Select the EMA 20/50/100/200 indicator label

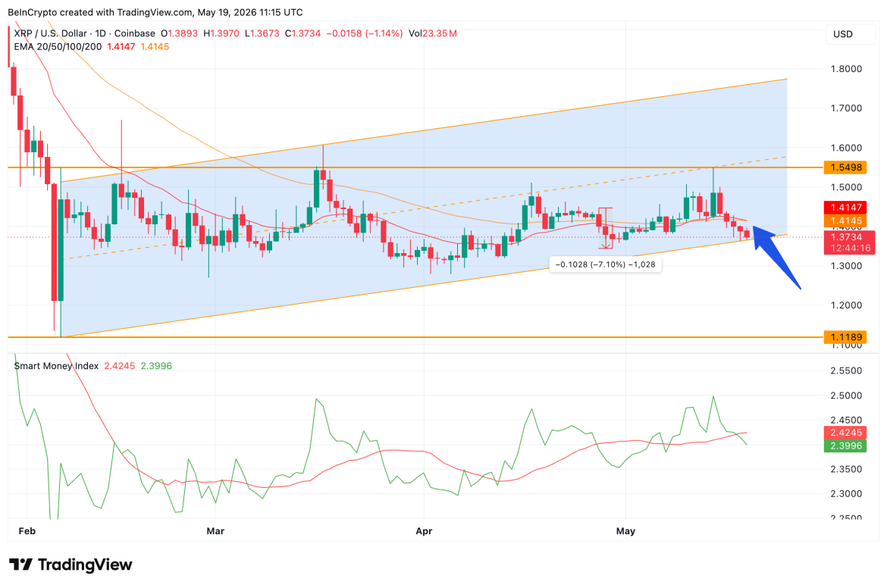point(58,46)
